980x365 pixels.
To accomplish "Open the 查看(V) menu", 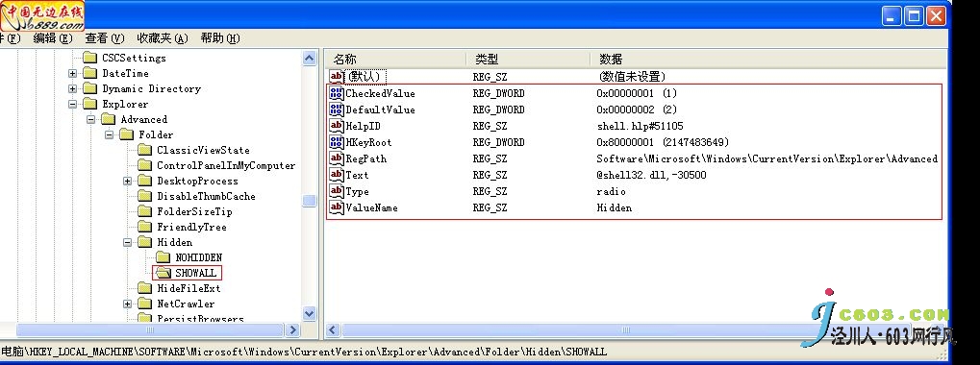I will 105,38.
